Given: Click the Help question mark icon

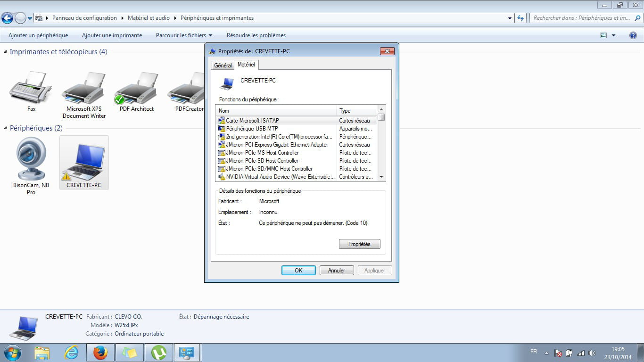Looking at the screenshot, I should click(633, 35).
